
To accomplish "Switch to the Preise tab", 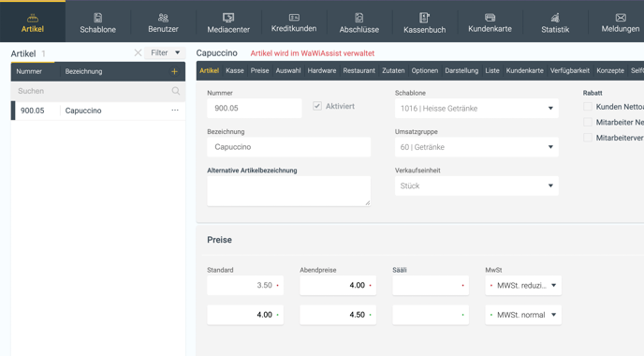I will click(259, 70).
